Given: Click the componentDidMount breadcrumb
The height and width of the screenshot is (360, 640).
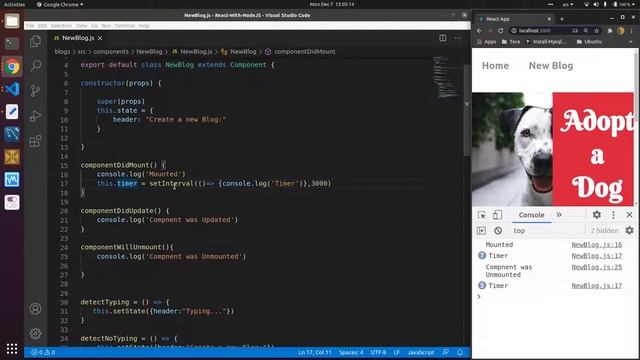Looking at the screenshot, I should click(300, 52).
